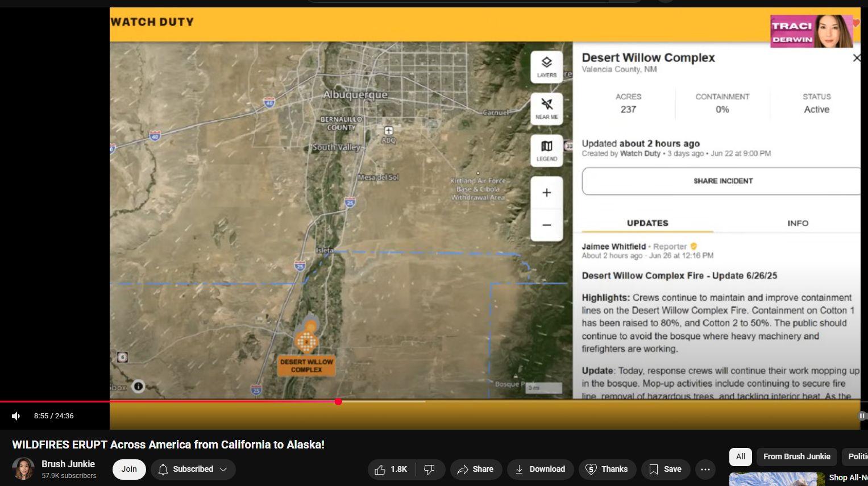
Task: Like the video with thumbs-up icon
Action: pos(392,469)
